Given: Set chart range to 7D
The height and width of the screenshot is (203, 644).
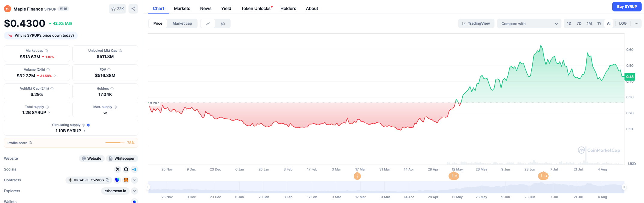Looking at the screenshot, I should [x=579, y=23].
